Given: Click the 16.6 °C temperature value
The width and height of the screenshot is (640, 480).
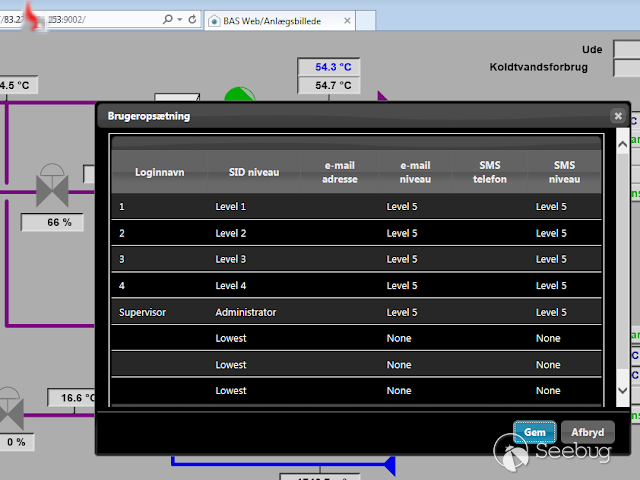Looking at the screenshot, I should pos(71,398).
